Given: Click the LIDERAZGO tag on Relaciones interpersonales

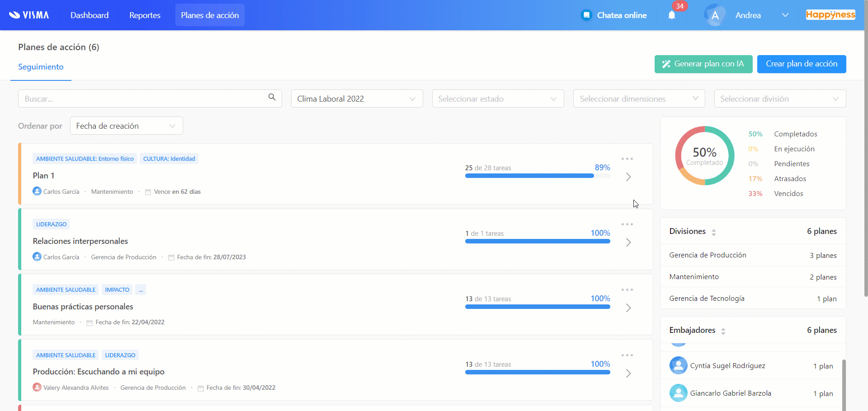Looking at the screenshot, I should [x=51, y=224].
